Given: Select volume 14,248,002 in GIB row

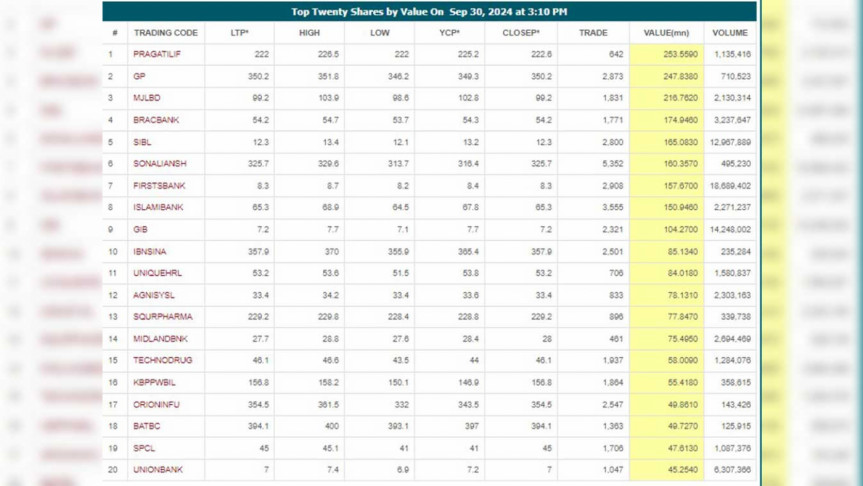Looking at the screenshot, I should click(x=730, y=230).
